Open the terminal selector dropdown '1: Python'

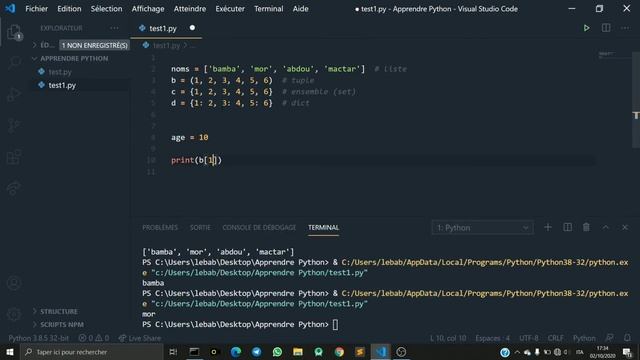482,227
